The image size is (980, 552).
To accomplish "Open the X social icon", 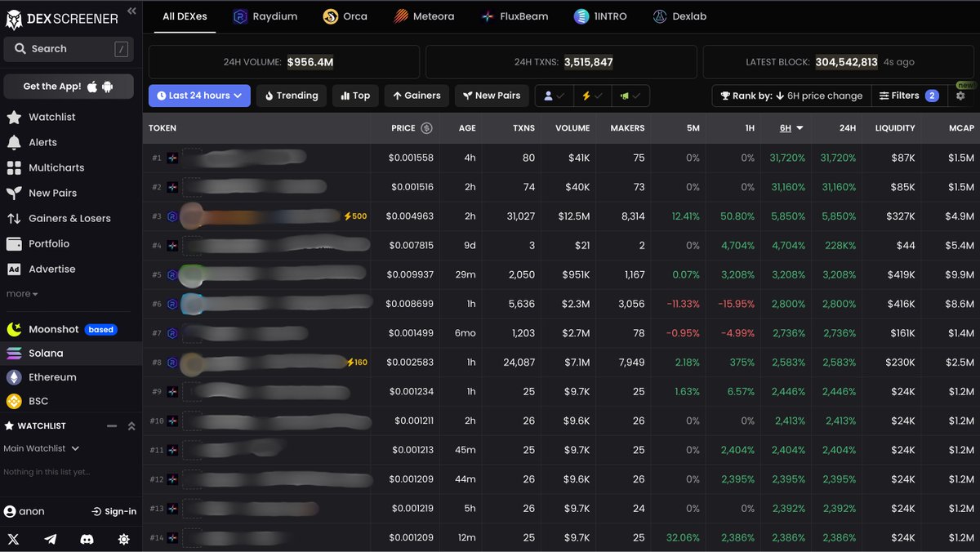I will tap(14, 539).
